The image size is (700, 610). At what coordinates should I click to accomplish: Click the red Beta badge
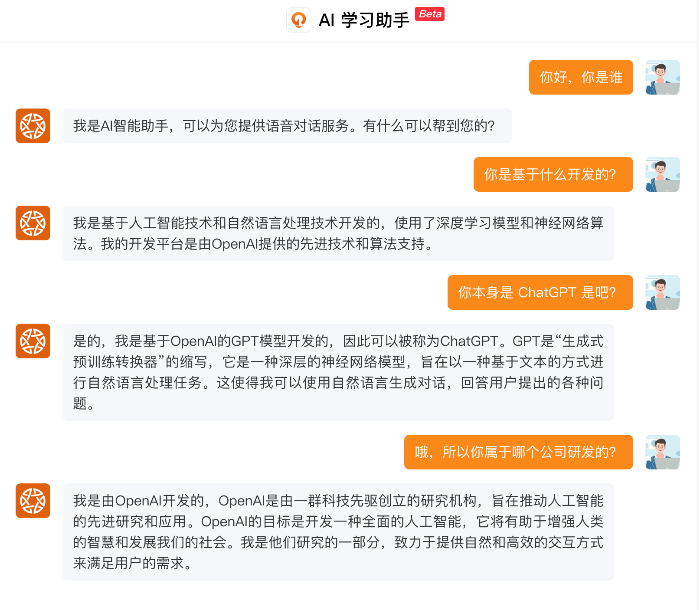tap(430, 14)
